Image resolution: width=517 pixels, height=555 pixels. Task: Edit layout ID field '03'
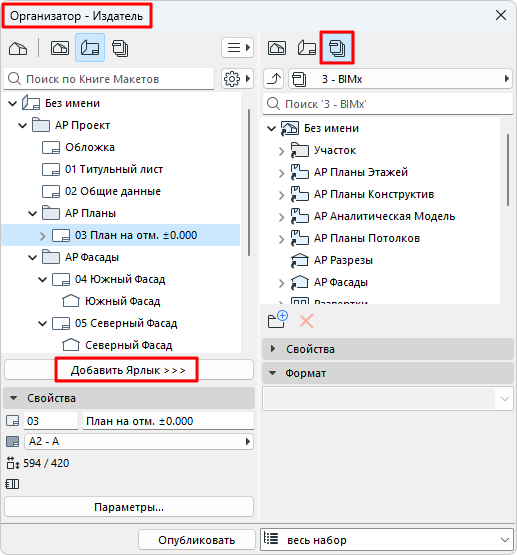coord(51,421)
